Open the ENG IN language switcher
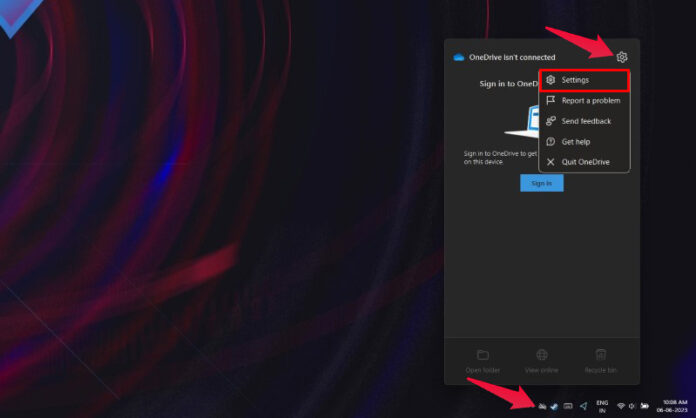The width and height of the screenshot is (696, 418). pyautogui.click(x=602, y=406)
